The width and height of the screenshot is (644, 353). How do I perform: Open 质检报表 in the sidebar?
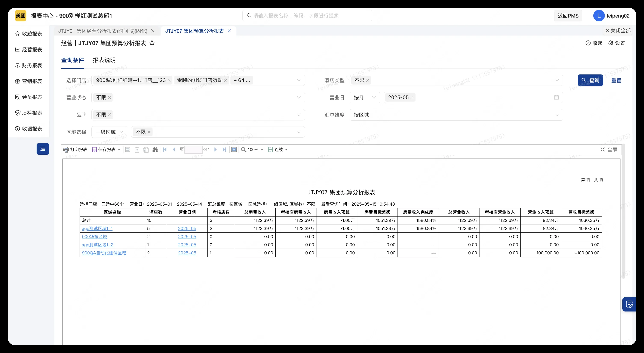29,113
